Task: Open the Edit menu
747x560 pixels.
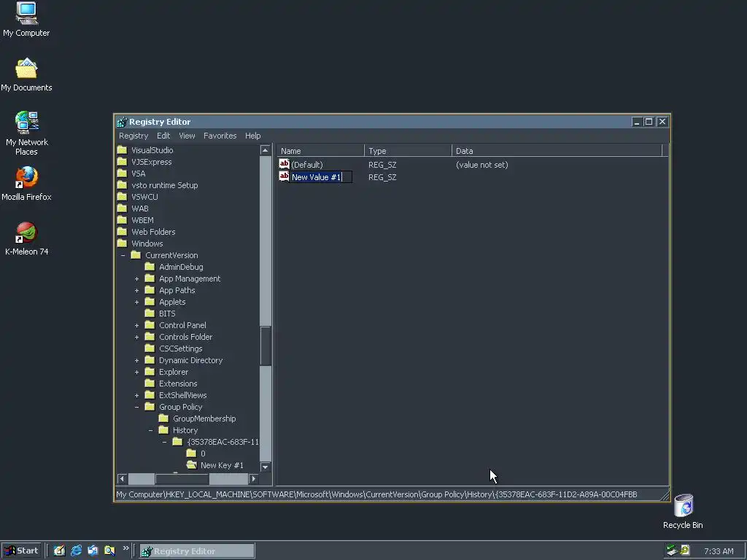Action: click(163, 136)
